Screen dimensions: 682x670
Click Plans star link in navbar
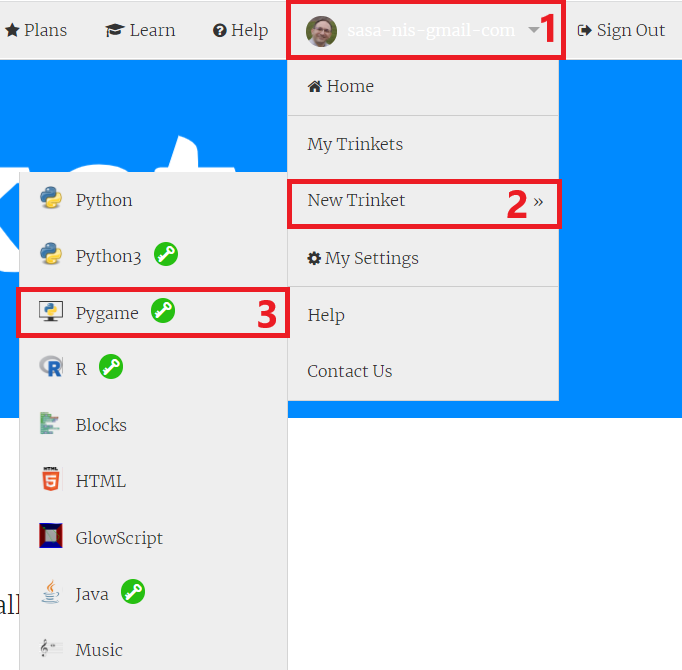tap(36, 30)
